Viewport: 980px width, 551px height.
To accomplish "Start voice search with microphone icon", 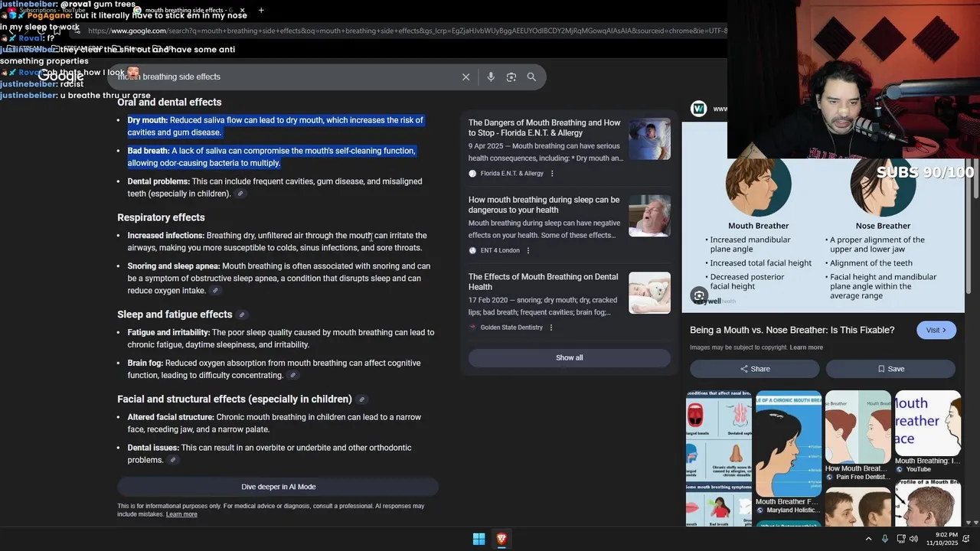I will [x=491, y=77].
